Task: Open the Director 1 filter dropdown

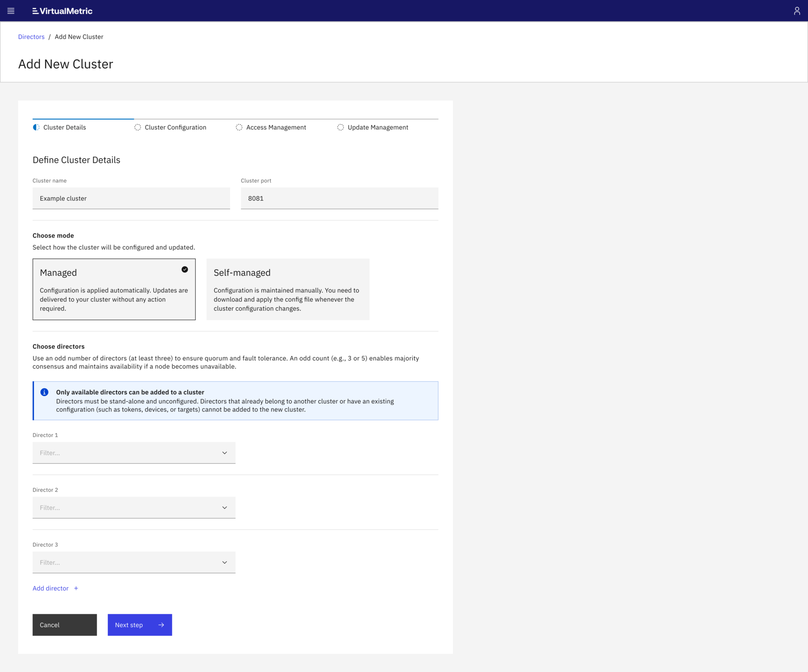Action: pos(134,452)
